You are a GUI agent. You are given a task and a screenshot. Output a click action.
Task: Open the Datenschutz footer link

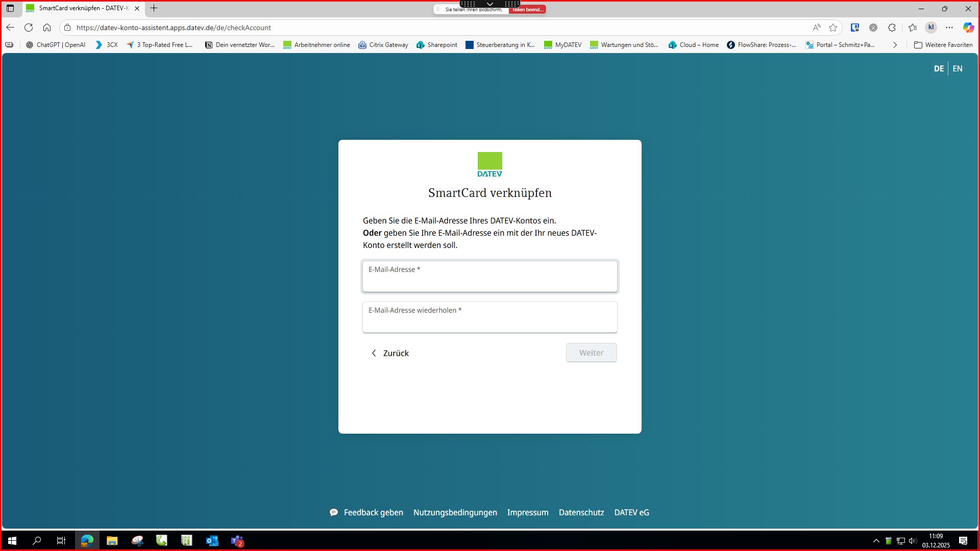pos(581,512)
